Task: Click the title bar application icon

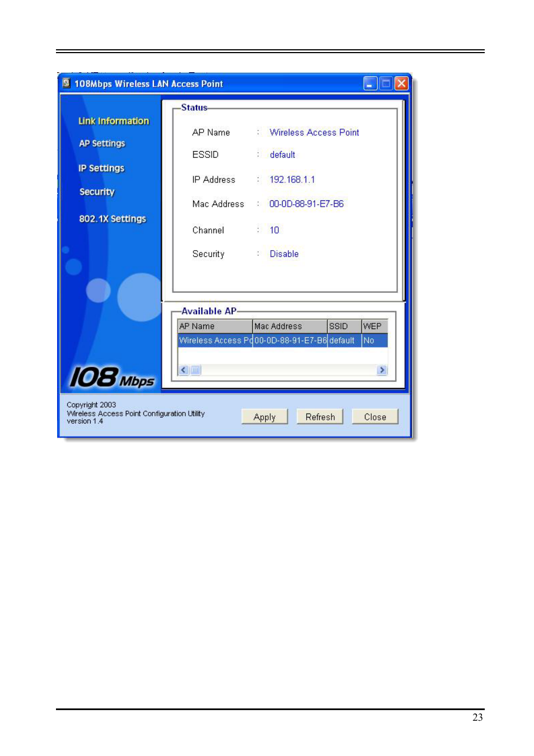Action: point(67,83)
